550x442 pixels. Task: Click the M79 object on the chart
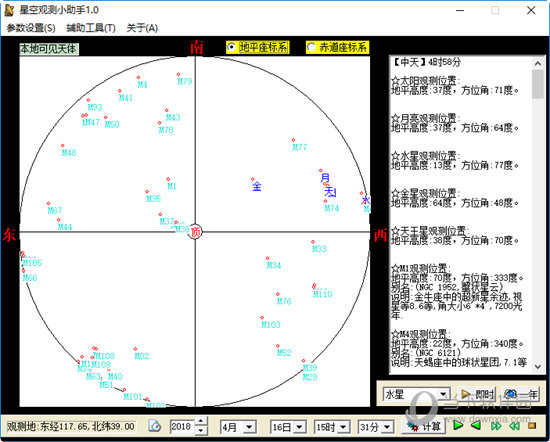[185, 81]
